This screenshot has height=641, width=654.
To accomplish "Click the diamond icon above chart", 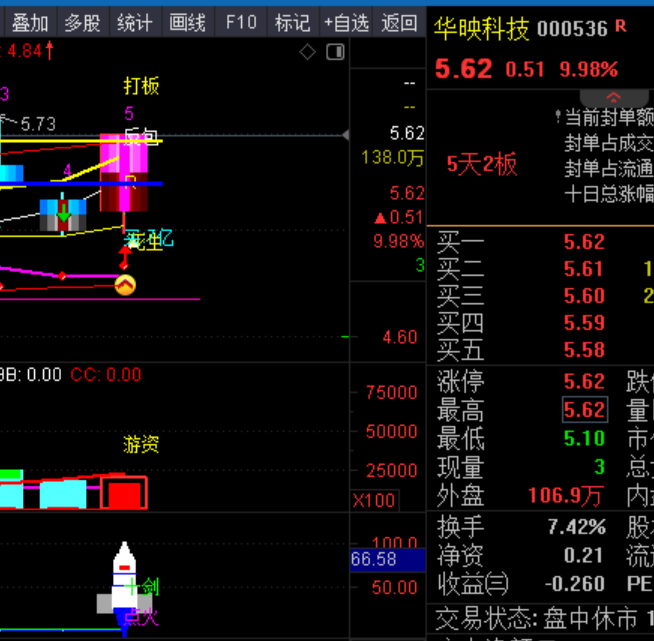I will pos(307,53).
